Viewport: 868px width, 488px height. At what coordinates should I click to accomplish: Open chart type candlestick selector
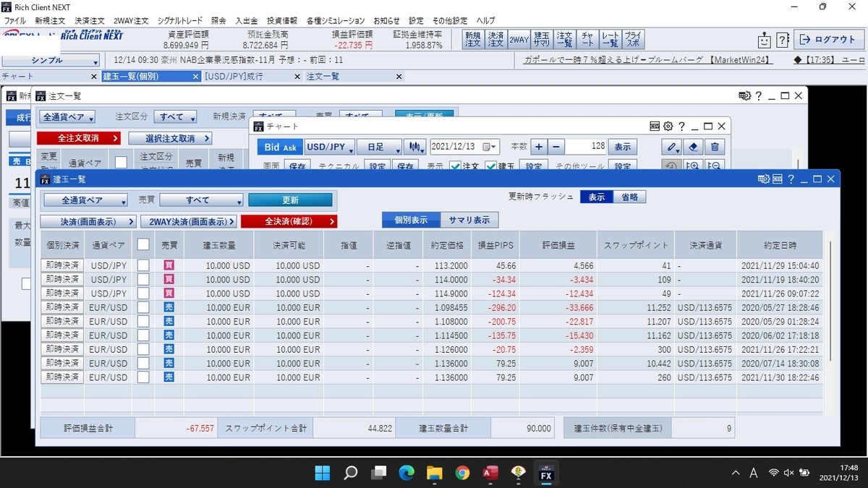click(x=414, y=147)
